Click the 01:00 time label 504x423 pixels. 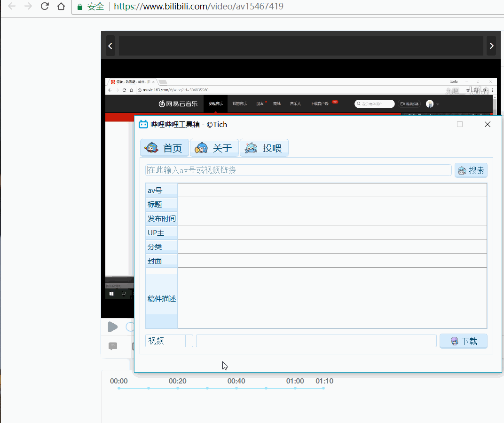(295, 381)
